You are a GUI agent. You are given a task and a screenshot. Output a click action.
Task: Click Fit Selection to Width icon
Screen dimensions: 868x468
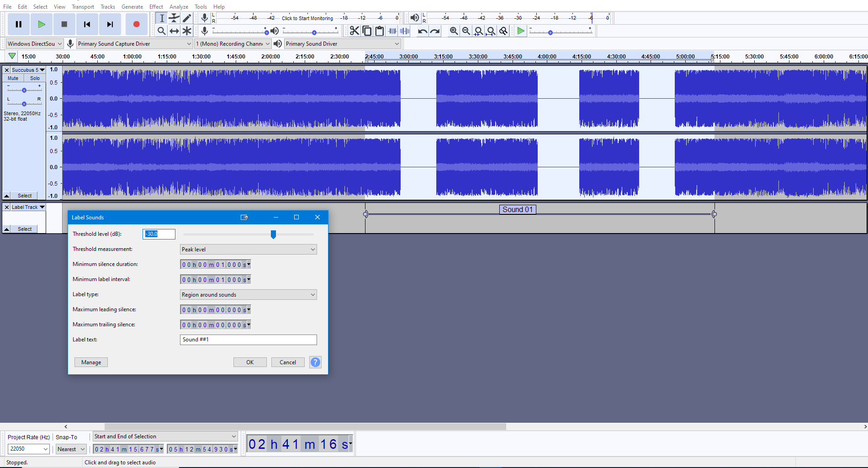pyautogui.click(x=478, y=31)
